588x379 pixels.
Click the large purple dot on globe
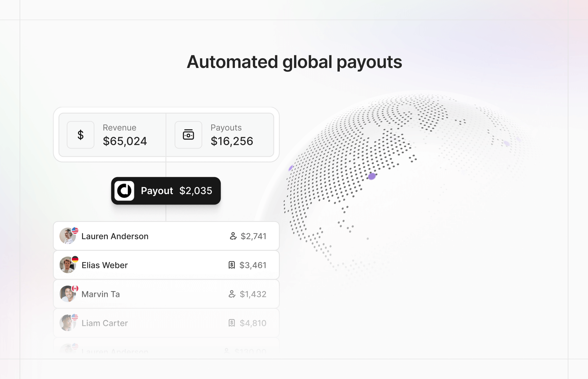pyautogui.click(x=372, y=176)
